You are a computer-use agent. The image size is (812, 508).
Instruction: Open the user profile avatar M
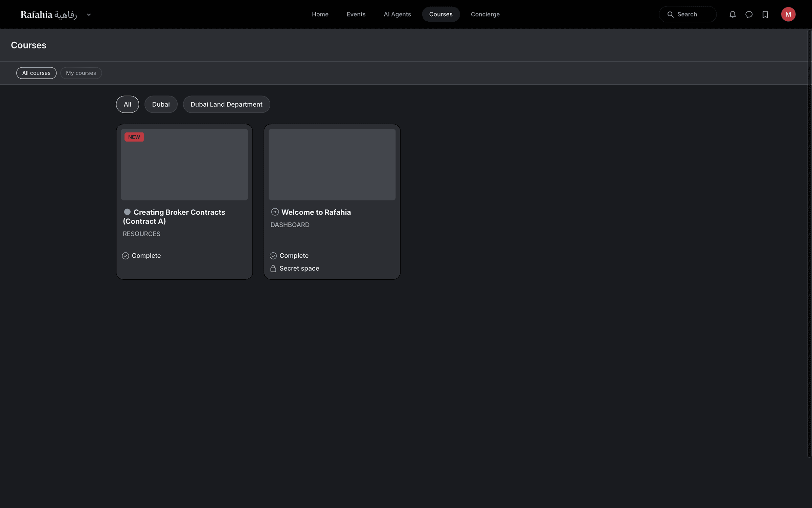788,14
